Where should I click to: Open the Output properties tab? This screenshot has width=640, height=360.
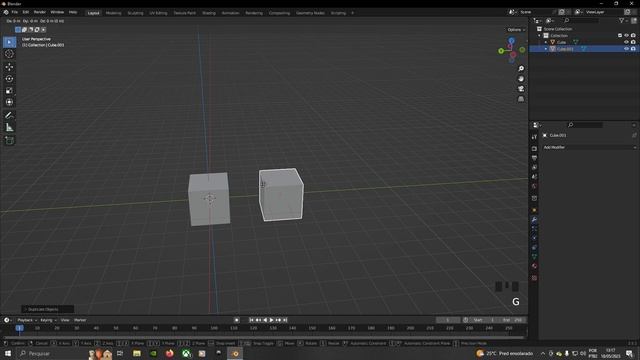534,158
